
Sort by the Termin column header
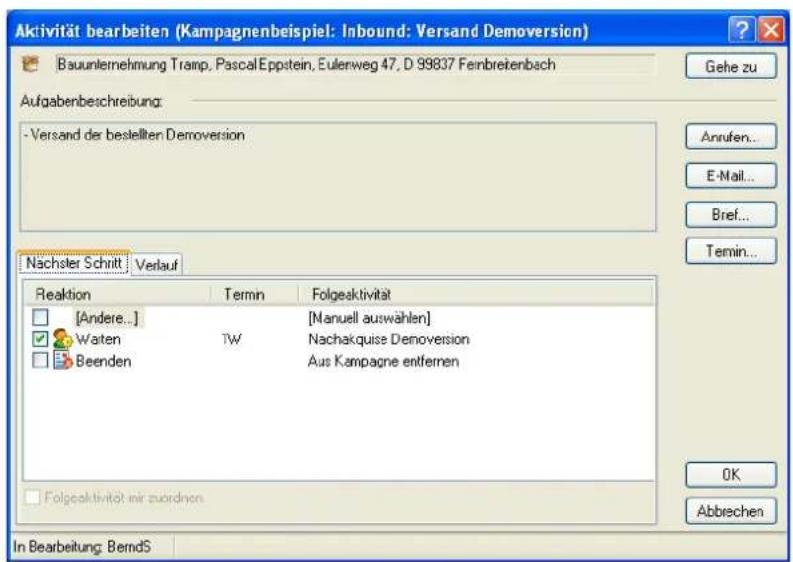click(254, 294)
